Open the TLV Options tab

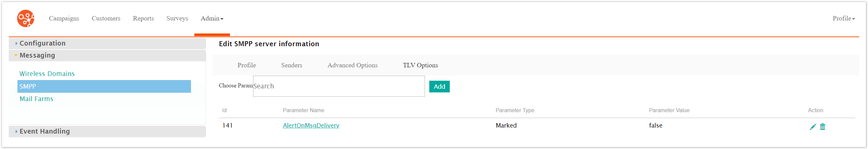point(420,65)
